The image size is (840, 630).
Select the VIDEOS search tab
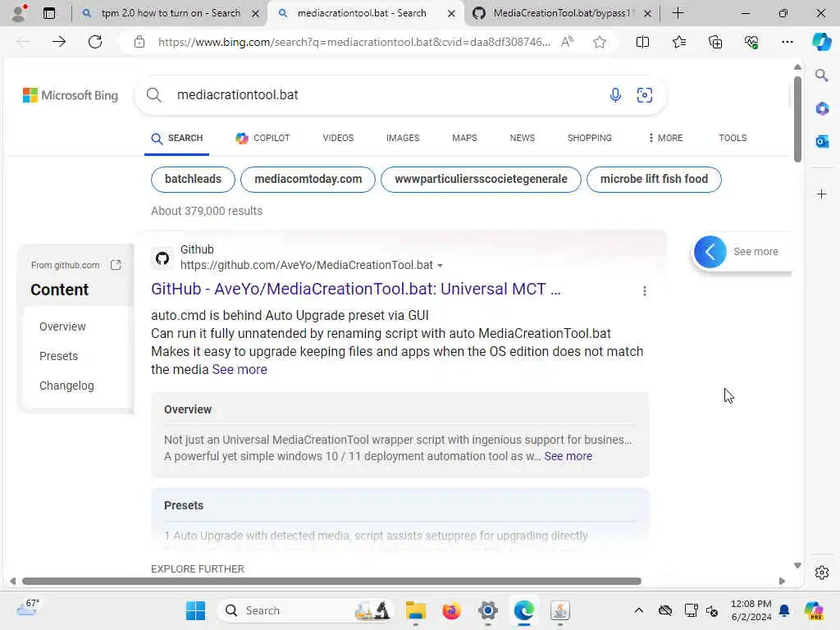pyautogui.click(x=338, y=138)
